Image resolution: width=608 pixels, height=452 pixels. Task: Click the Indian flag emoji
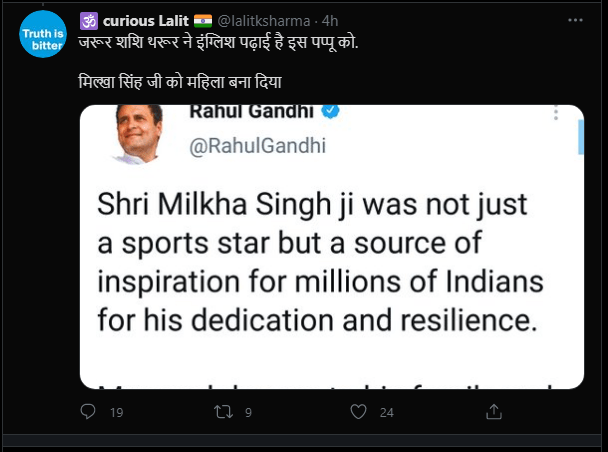click(x=203, y=21)
